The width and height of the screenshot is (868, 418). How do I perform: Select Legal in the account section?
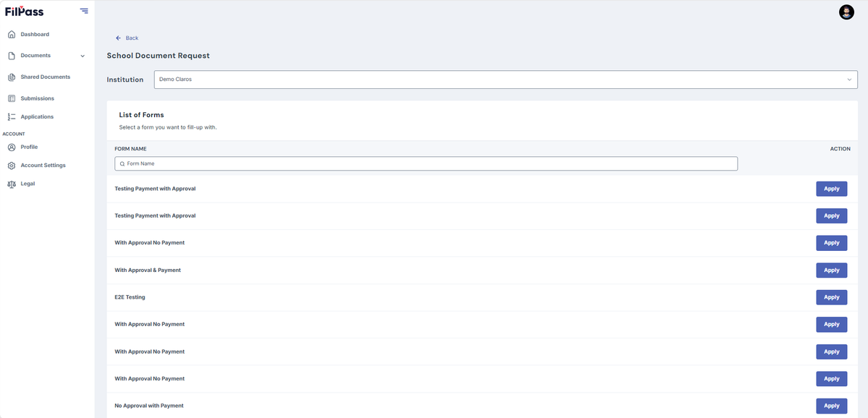point(27,184)
